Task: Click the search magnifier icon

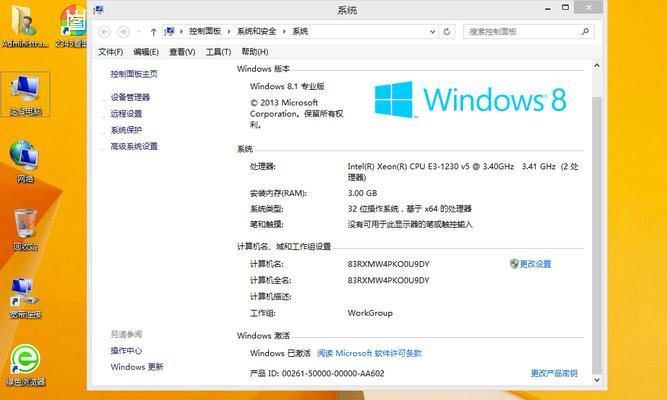Action: coord(585,31)
